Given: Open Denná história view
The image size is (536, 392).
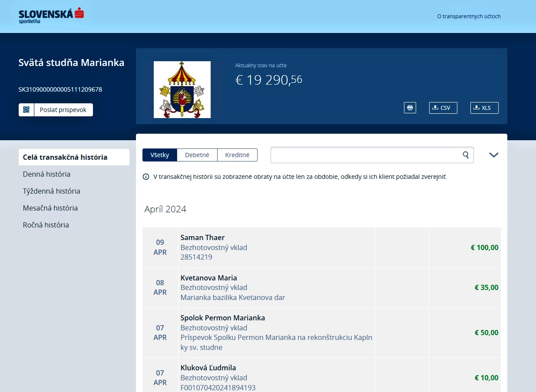Looking at the screenshot, I should [46, 174].
